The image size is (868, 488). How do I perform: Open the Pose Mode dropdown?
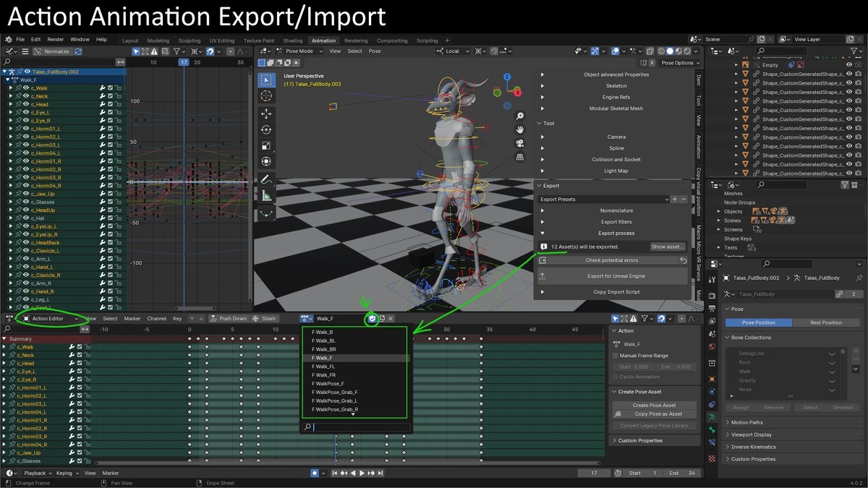coord(299,51)
